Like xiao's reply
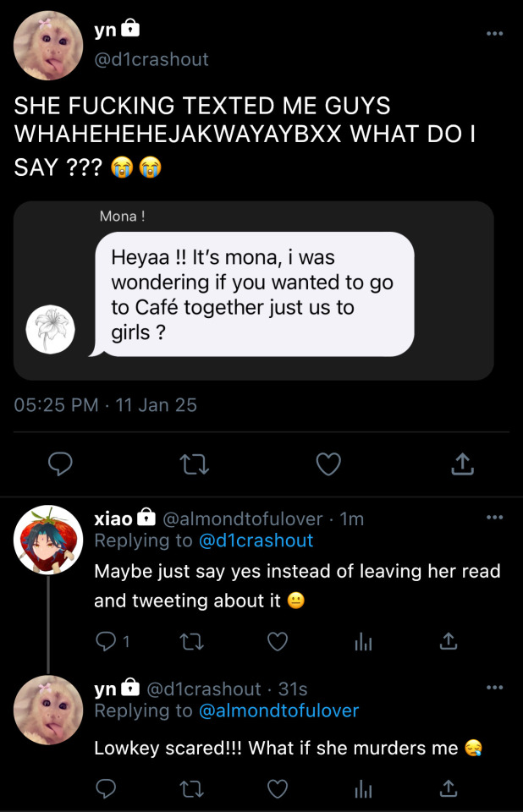 tap(278, 642)
